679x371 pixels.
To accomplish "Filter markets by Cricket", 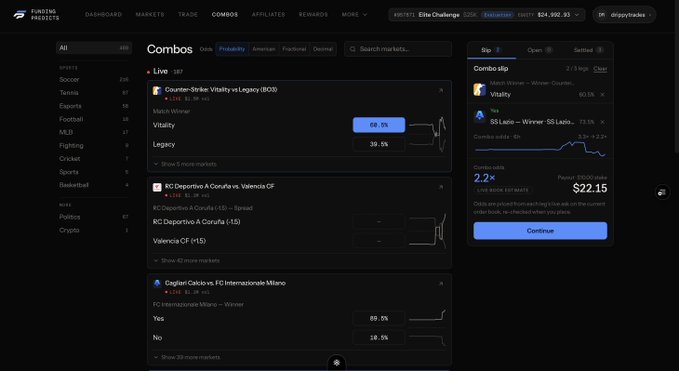I will pos(94,159).
